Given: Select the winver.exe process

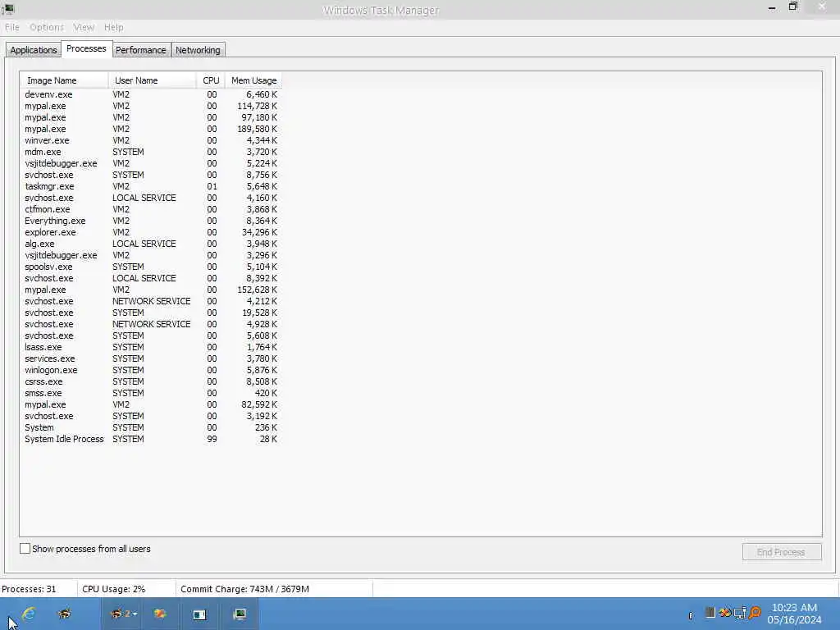Looking at the screenshot, I should [x=151, y=140].
